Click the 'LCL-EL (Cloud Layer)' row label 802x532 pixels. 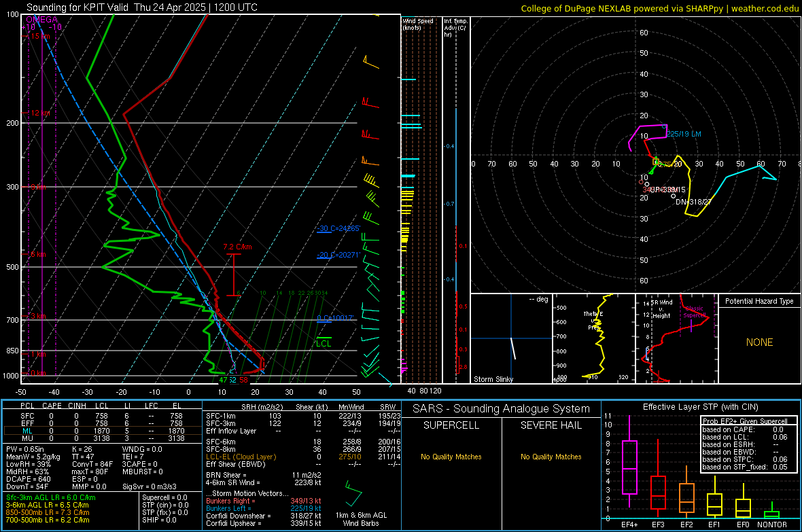tap(241, 457)
